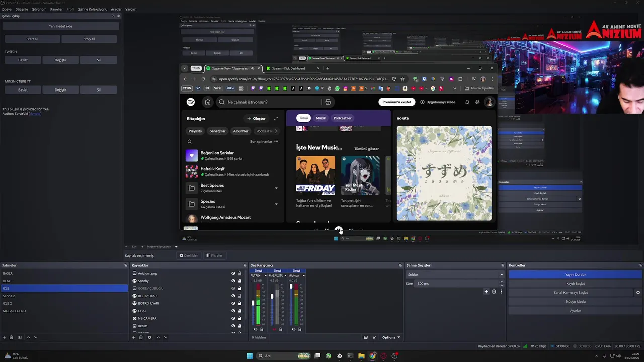644x362 pixels.
Task: Show the GÖREV ÇUBUĞU source via eye icon
Action: [233, 288]
